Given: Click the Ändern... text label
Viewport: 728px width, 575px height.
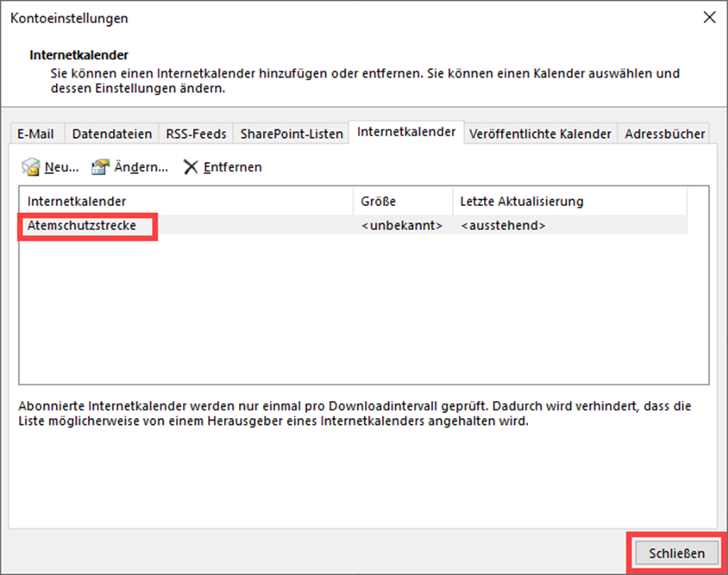Looking at the screenshot, I should tap(141, 167).
